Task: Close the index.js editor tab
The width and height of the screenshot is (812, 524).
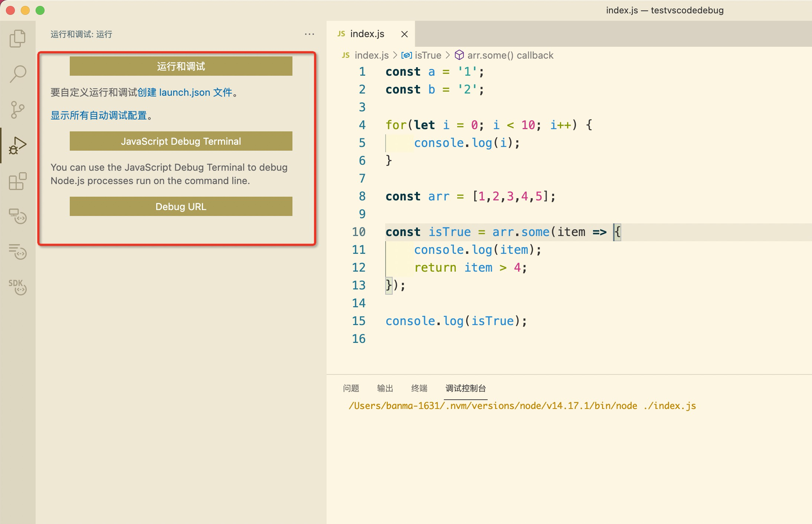Action: [x=404, y=33]
